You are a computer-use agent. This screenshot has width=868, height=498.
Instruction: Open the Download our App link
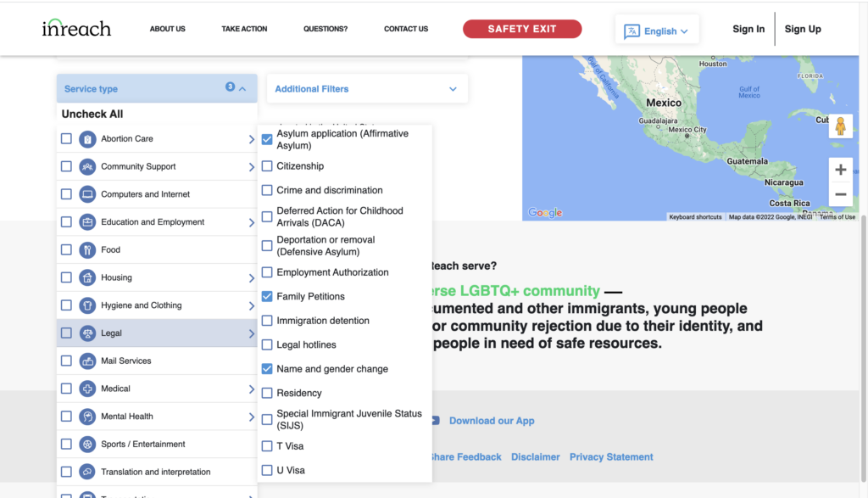click(x=492, y=421)
